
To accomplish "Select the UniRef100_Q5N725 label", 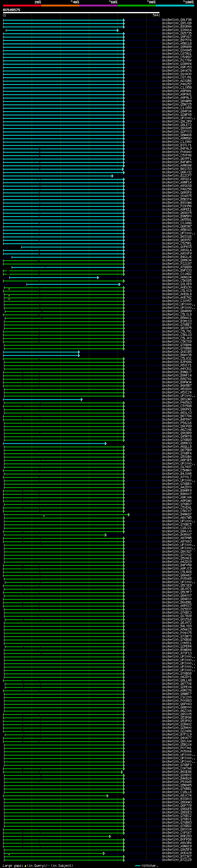I will pyautogui.click(x=176, y=104).
